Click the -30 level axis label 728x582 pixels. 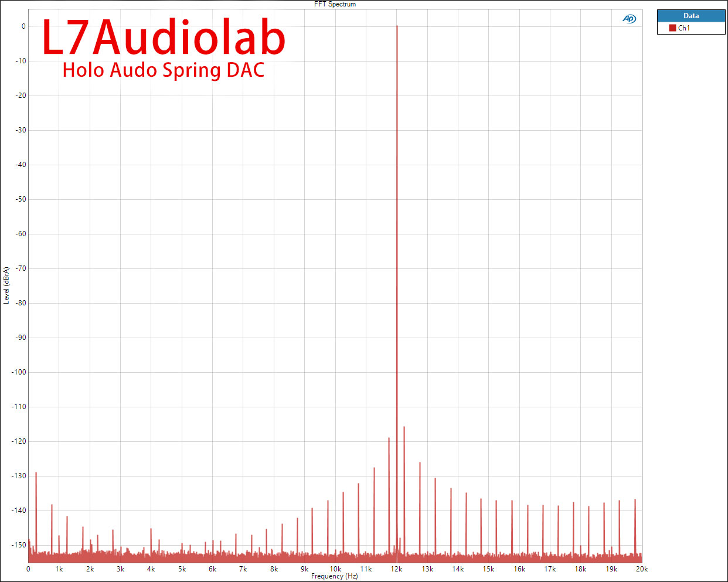click(x=21, y=130)
